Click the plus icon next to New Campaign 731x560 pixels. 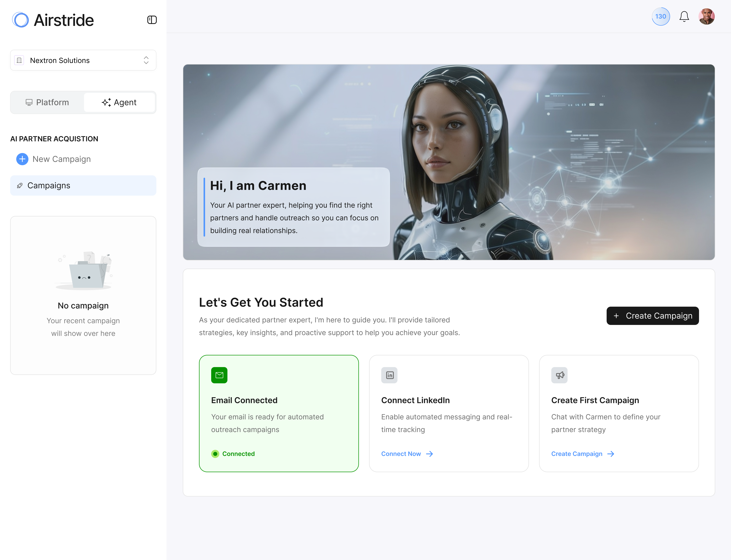click(x=22, y=159)
